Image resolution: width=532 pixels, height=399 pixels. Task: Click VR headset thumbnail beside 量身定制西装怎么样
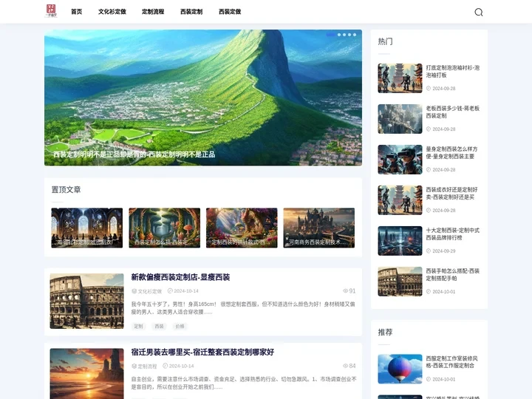pyautogui.click(x=400, y=160)
